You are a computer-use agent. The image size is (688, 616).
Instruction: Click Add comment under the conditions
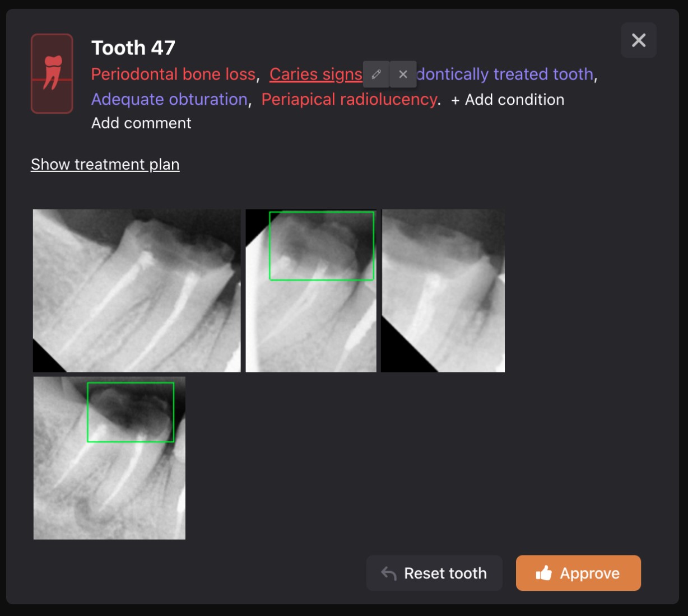pos(141,123)
